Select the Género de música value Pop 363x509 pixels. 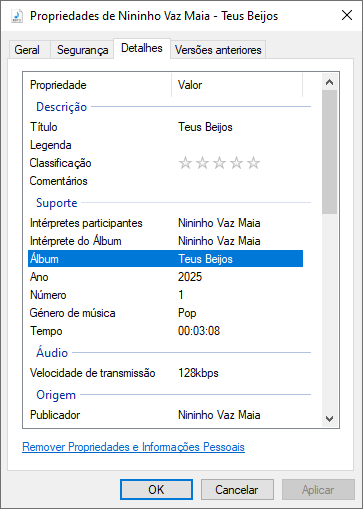point(187,313)
